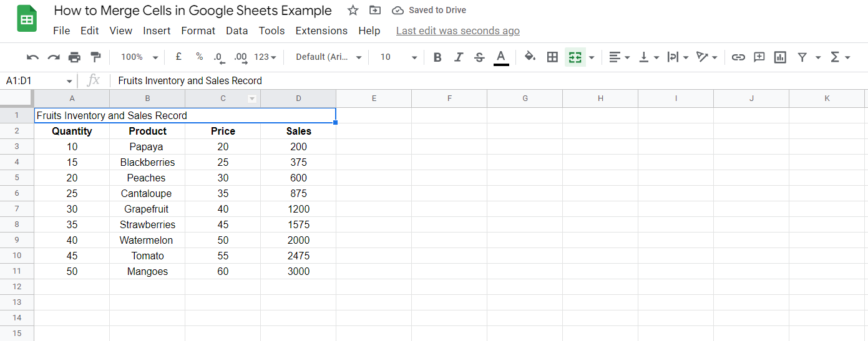This screenshot has height=341, width=868.
Task: Select the cell containing 2475
Action: 298,256
